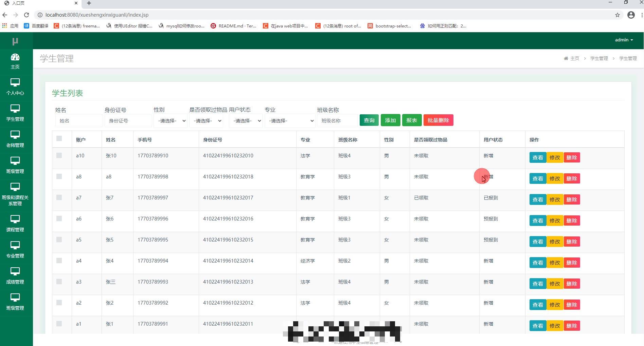644x346 pixels.
Task: Click 查看 for student a5
Action: point(538,242)
